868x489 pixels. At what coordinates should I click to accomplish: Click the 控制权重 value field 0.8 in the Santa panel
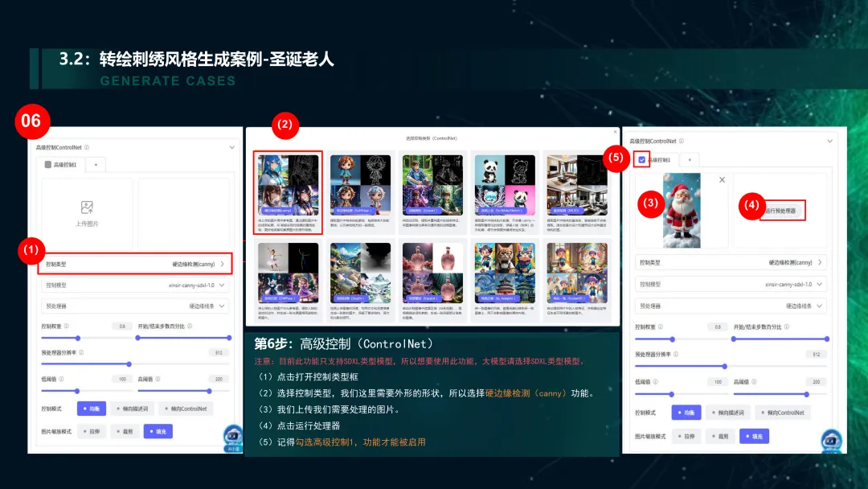[x=718, y=327]
